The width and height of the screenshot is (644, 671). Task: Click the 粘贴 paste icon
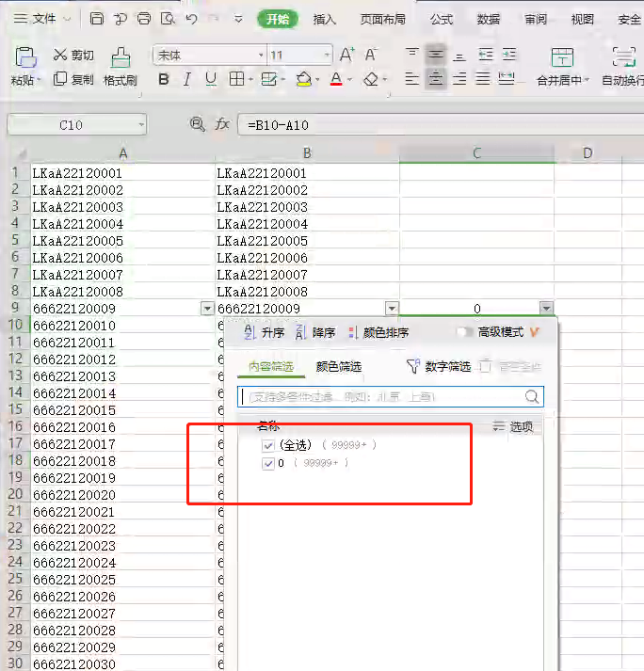pyautogui.click(x=25, y=56)
